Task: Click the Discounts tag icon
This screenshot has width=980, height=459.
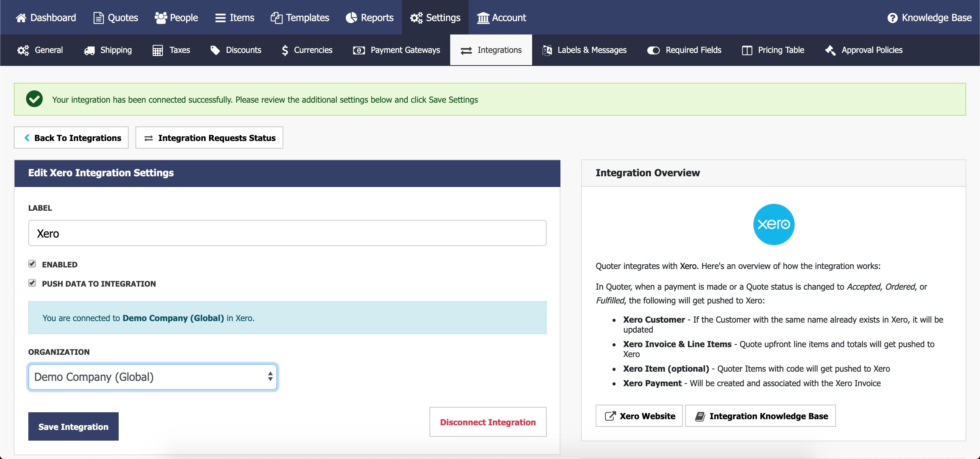Action: point(215,51)
